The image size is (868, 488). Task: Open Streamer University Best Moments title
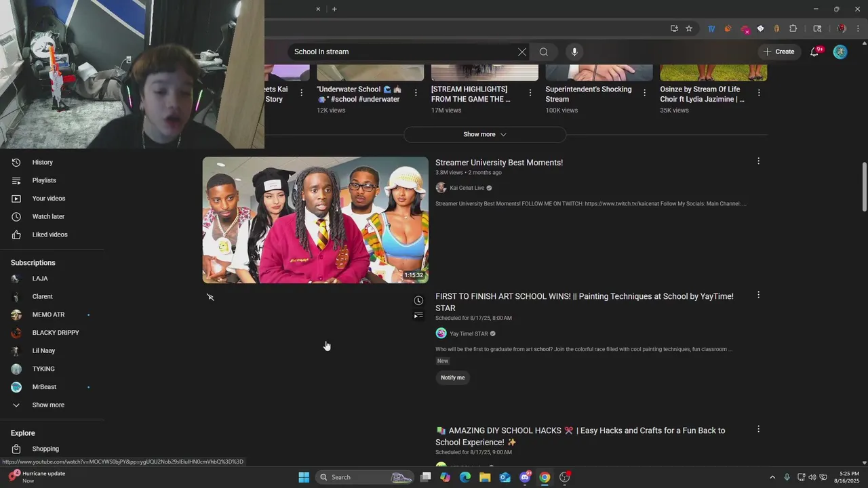(499, 163)
